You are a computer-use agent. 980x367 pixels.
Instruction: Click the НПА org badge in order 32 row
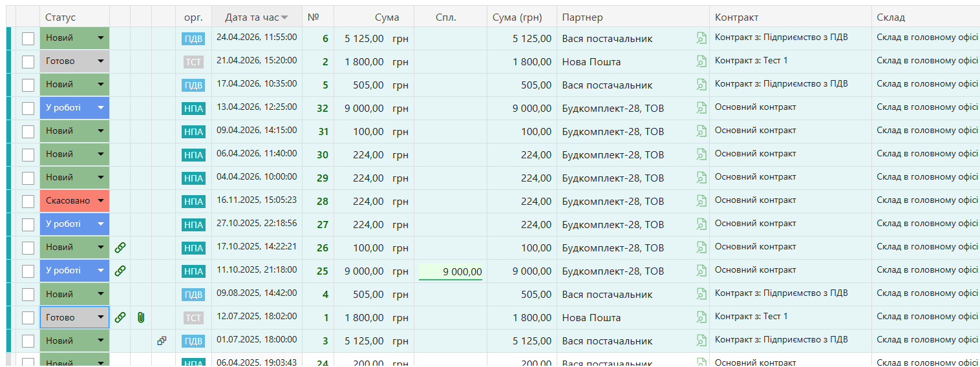[193, 109]
